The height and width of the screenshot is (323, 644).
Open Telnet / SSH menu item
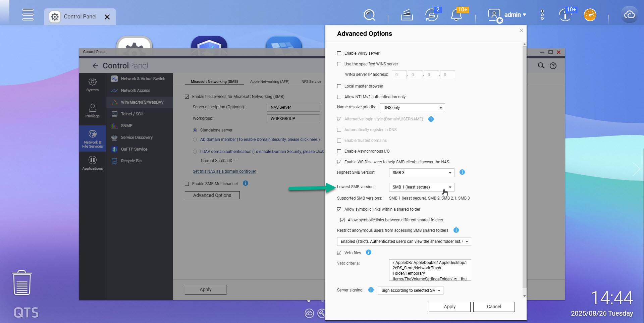click(140, 114)
